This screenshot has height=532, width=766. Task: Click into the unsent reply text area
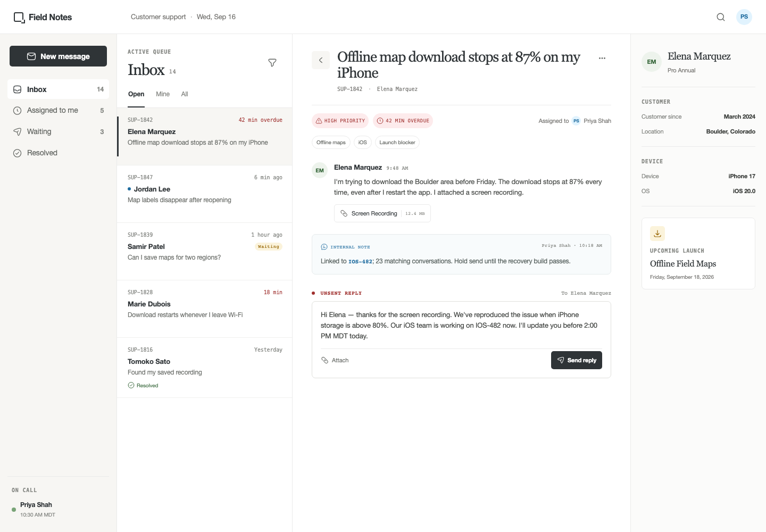[461, 326]
